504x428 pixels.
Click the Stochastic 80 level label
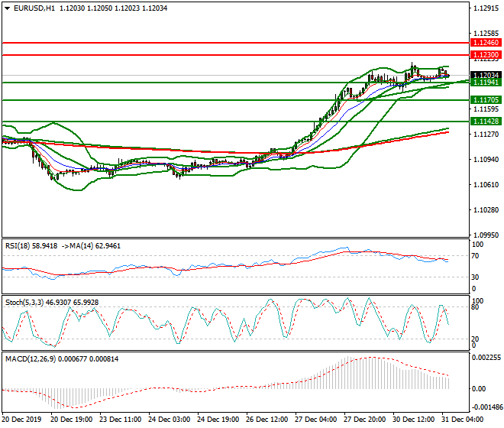click(x=475, y=307)
